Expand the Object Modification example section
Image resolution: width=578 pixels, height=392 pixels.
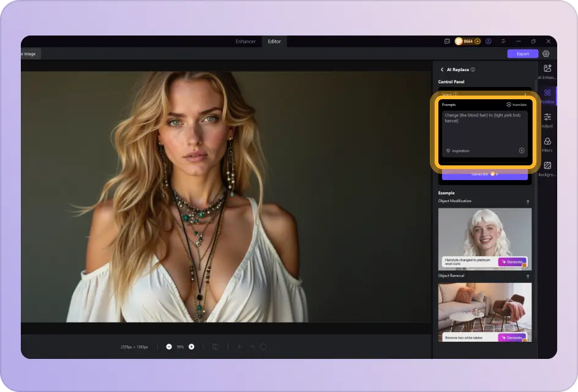(528, 201)
